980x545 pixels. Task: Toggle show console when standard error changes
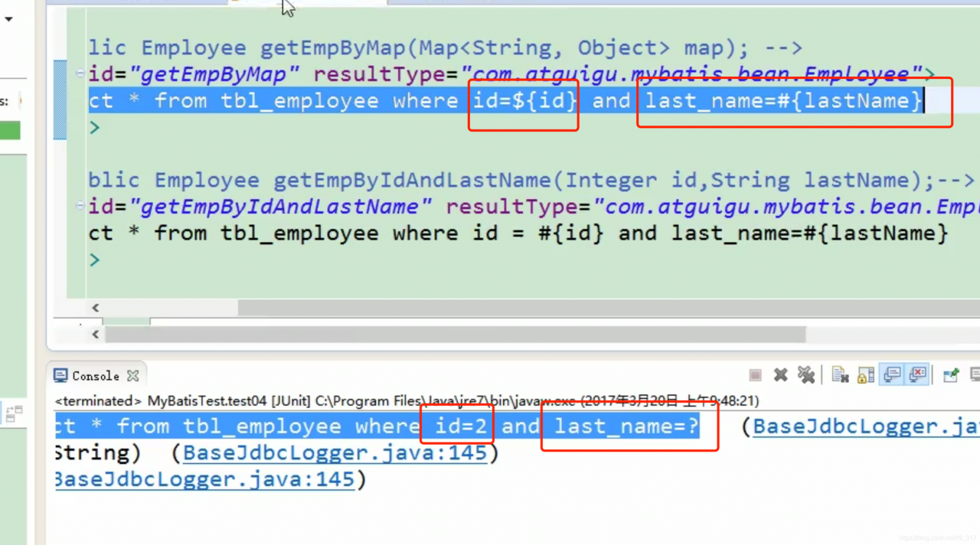pyautogui.click(x=917, y=375)
